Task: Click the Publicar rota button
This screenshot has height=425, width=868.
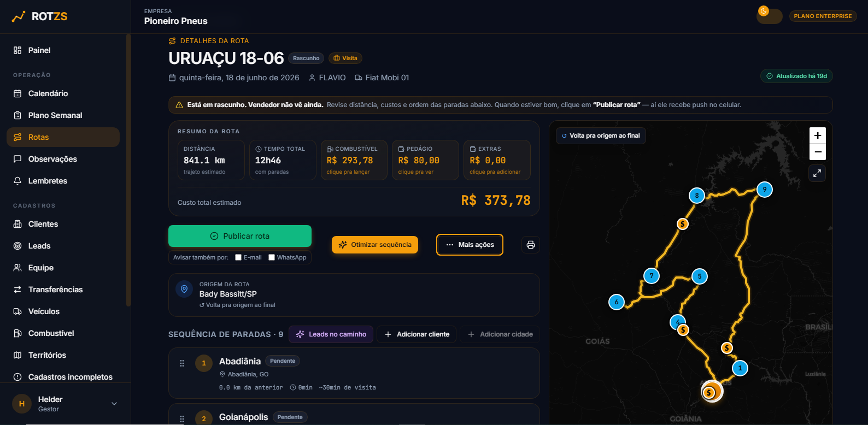Action: pos(240,236)
